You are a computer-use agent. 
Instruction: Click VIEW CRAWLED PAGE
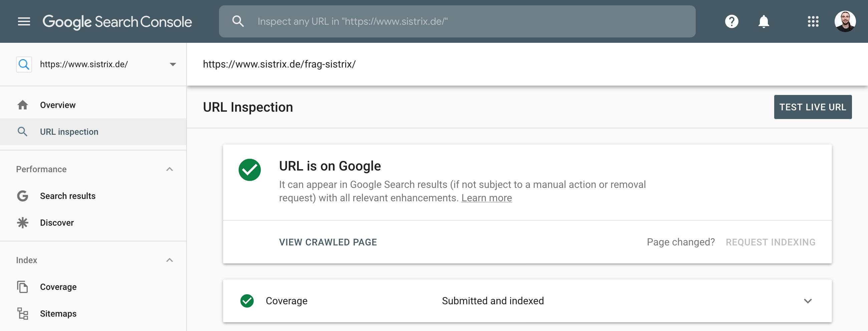click(x=328, y=242)
